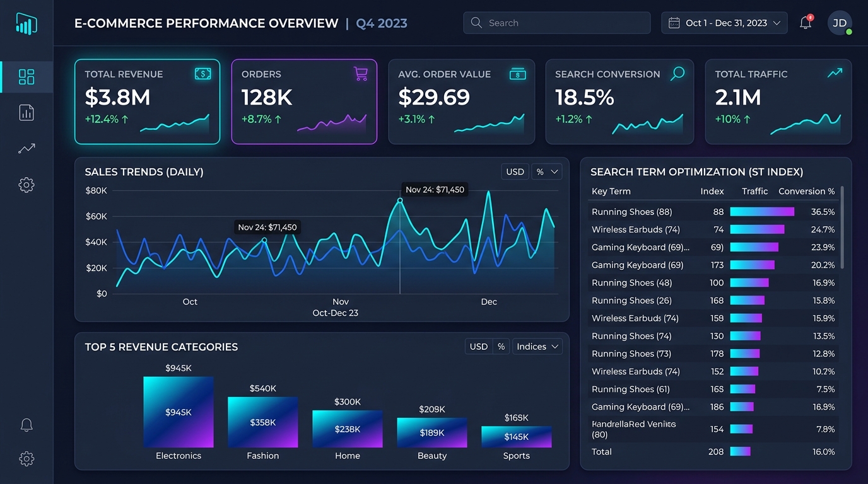Toggle USD in Sales Trends panel
The height and width of the screenshot is (484, 868).
click(515, 171)
